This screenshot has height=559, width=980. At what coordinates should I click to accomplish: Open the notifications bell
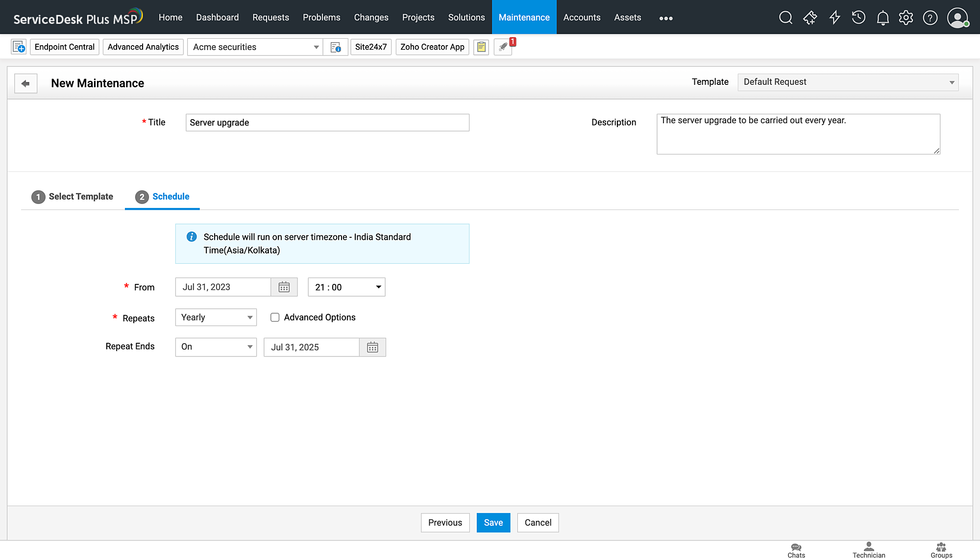[x=882, y=18]
